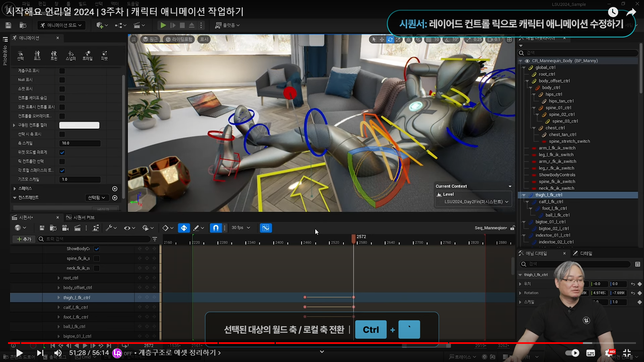This screenshot has width=644, height=362.
Task: Toggle the auto-key diamond button
Action: [184, 228]
